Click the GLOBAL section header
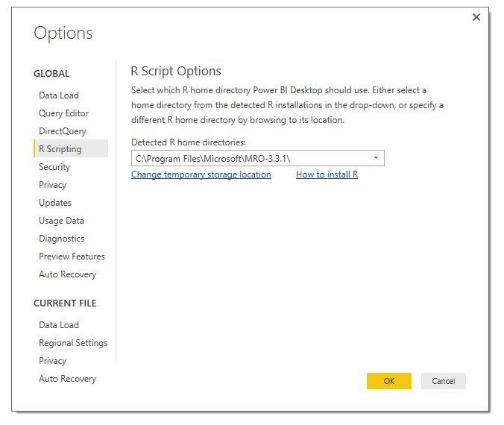This screenshot has height=425, width=504. pos(51,74)
